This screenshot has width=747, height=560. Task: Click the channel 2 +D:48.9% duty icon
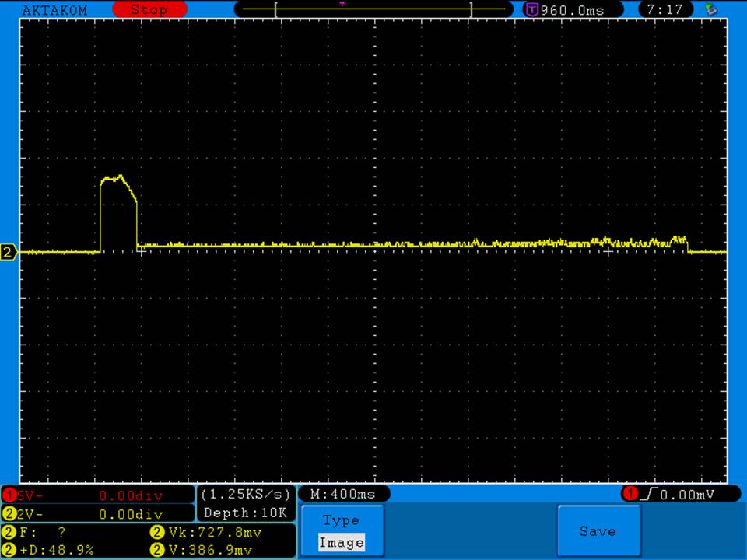pyautogui.click(x=9, y=550)
